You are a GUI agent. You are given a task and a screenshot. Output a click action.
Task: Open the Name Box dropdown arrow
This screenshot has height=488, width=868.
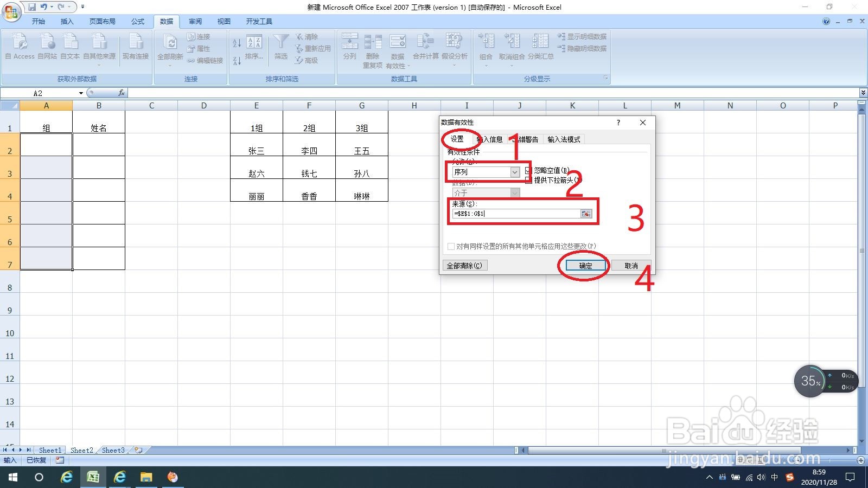click(x=81, y=93)
